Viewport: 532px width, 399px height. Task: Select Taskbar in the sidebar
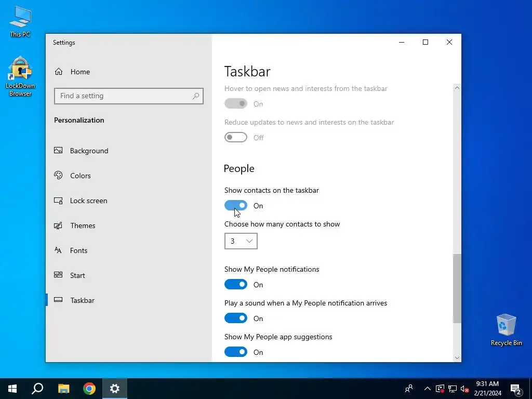click(x=83, y=300)
